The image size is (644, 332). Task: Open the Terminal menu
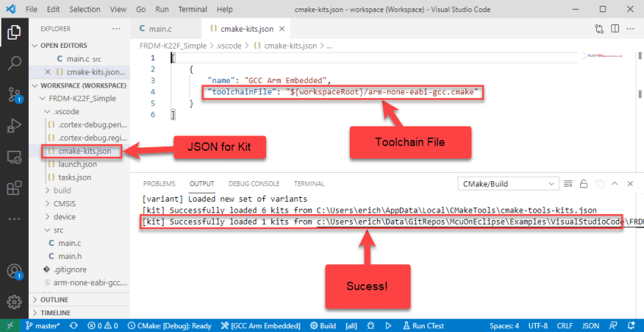point(191,9)
